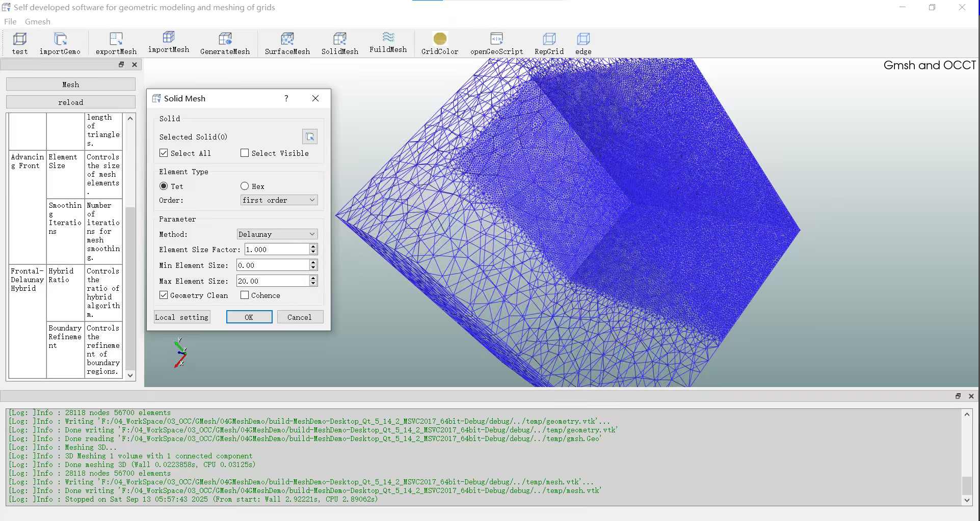Click the Max Element Size field

273,281
